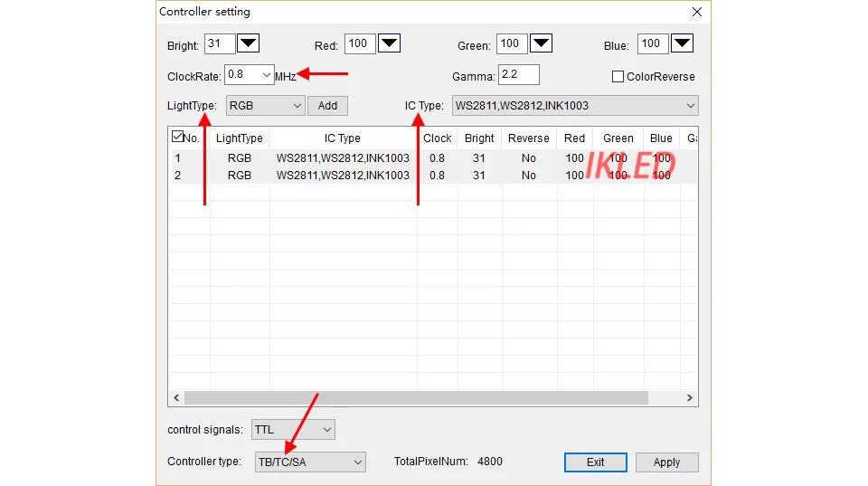Enable the ColorReverse checkbox
Screen dimensions: 868x486
(x=618, y=76)
